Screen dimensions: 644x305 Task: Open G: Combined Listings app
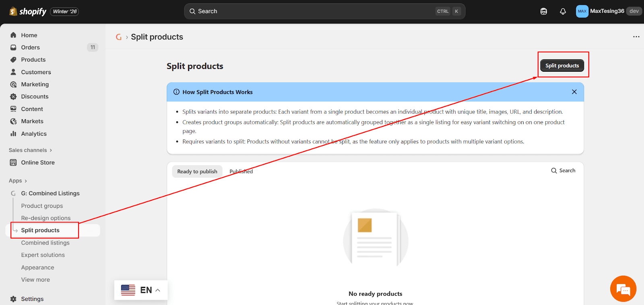[50, 193]
